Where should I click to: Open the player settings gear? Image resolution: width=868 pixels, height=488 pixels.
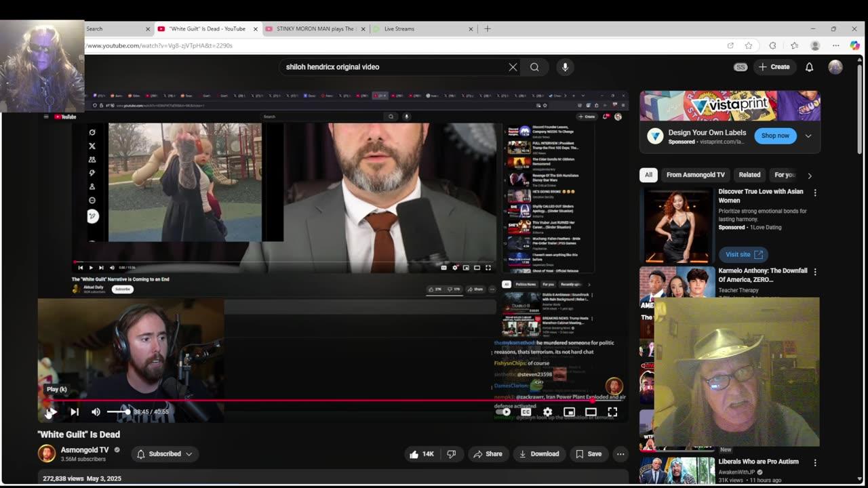coord(547,411)
